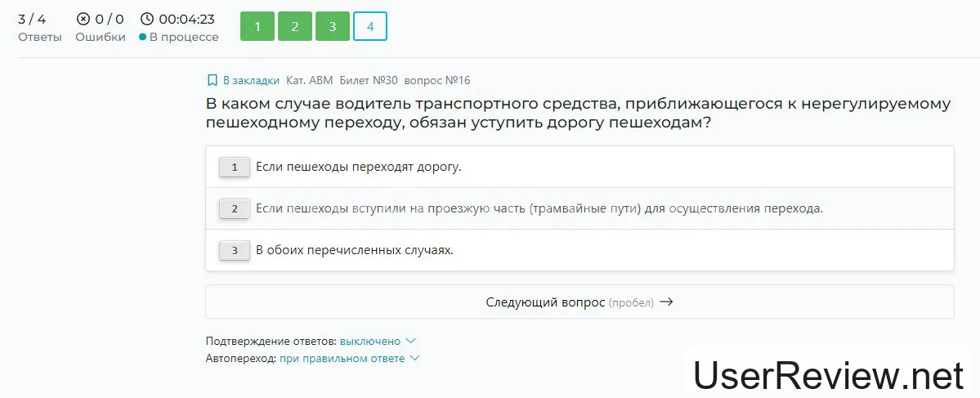
Task: Choose answer key 3 В обоих случаях
Action: click(x=235, y=251)
